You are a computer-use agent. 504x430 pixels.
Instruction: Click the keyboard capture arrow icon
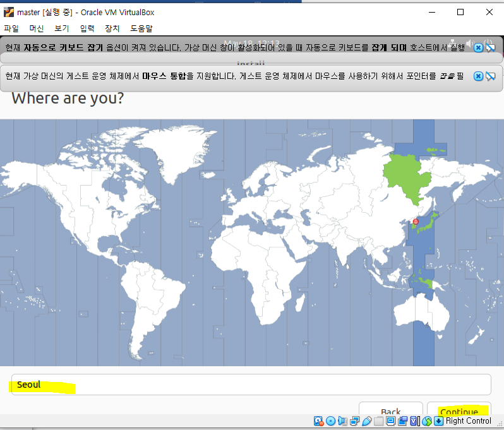pos(438,421)
